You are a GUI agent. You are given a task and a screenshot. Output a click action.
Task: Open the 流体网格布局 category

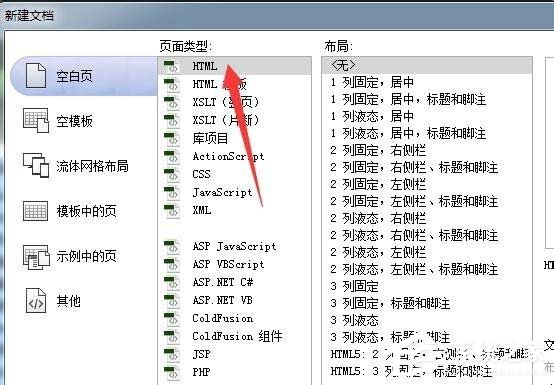[92, 166]
